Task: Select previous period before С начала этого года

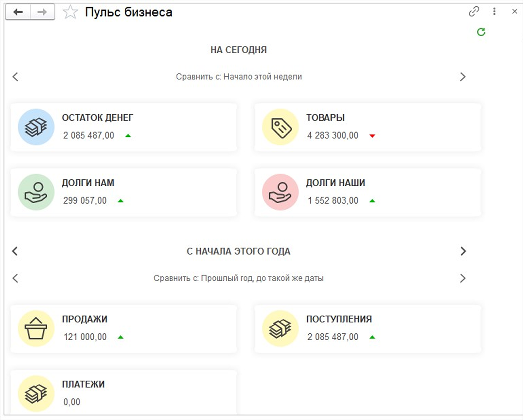Action: point(15,251)
